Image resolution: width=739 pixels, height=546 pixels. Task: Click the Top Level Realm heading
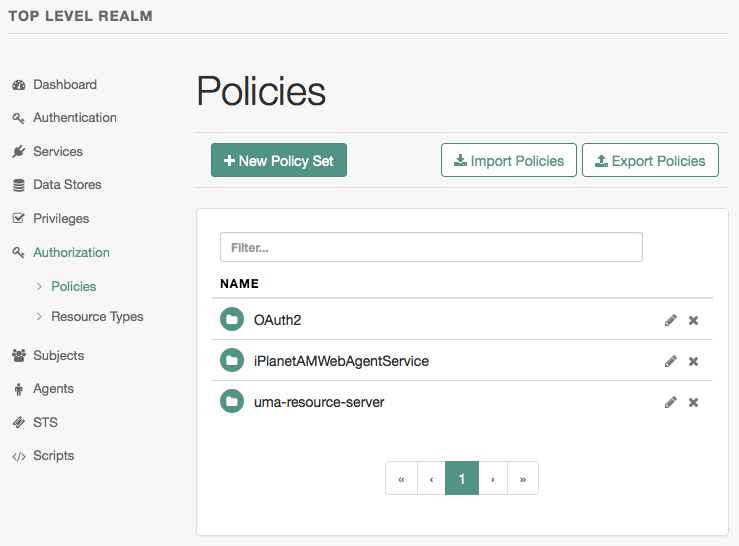[81, 16]
